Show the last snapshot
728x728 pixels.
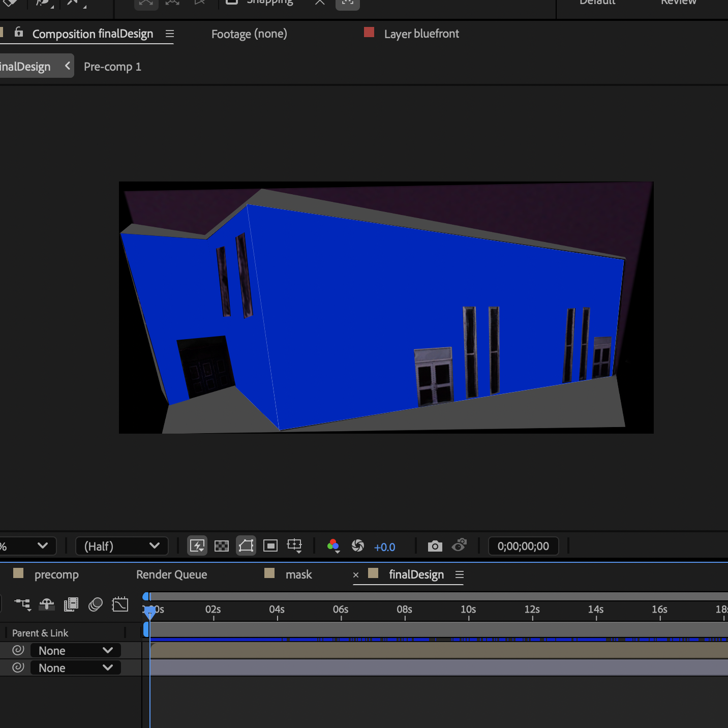[x=459, y=546]
